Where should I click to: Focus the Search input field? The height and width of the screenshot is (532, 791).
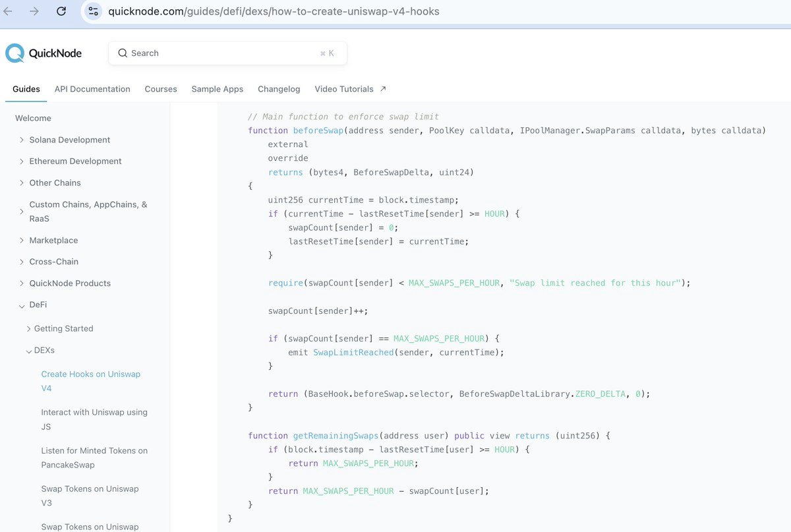coord(227,53)
